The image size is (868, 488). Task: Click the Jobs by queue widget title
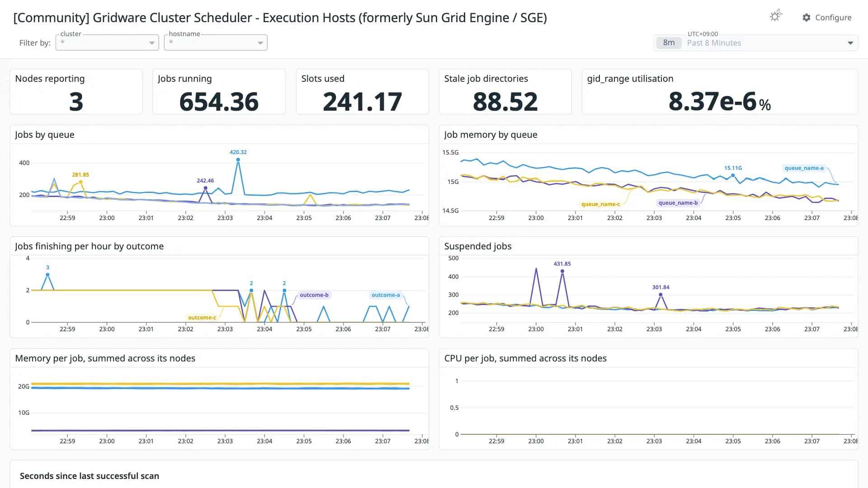click(44, 135)
